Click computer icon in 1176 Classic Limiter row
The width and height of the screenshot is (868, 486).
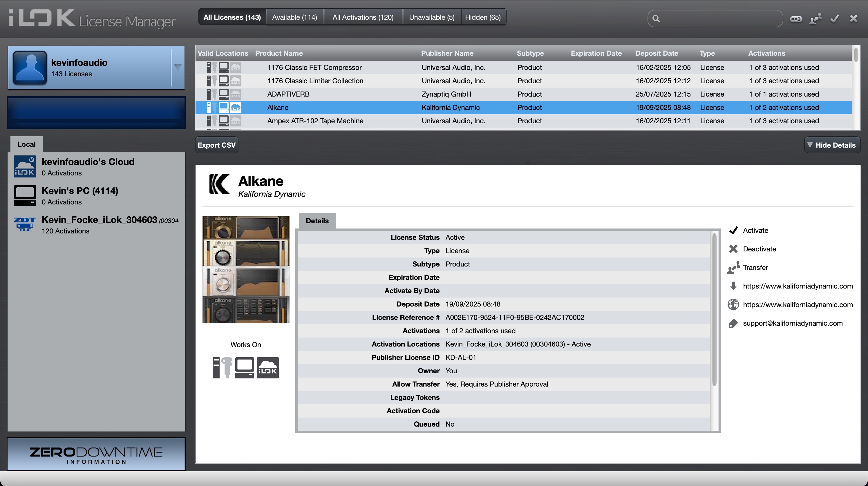(224, 81)
